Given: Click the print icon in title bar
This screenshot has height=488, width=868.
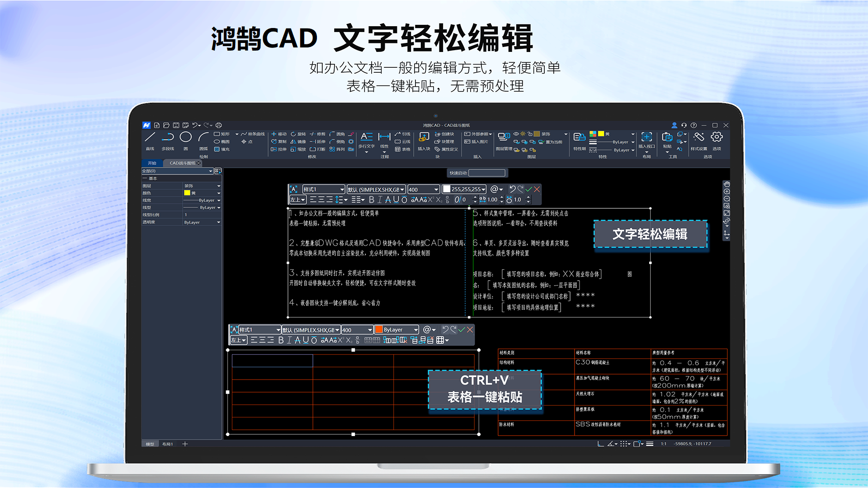Looking at the screenshot, I should pyautogui.click(x=219, y=125).
